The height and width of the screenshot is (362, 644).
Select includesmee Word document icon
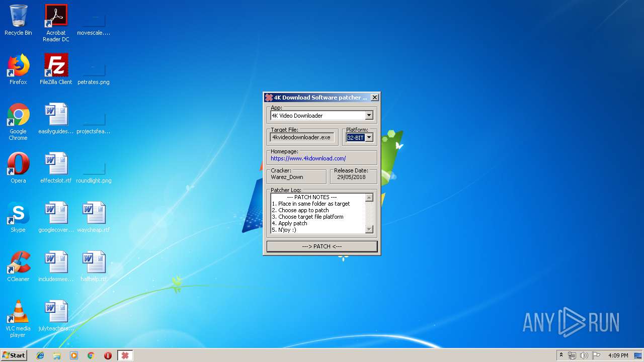coord(56,266)
